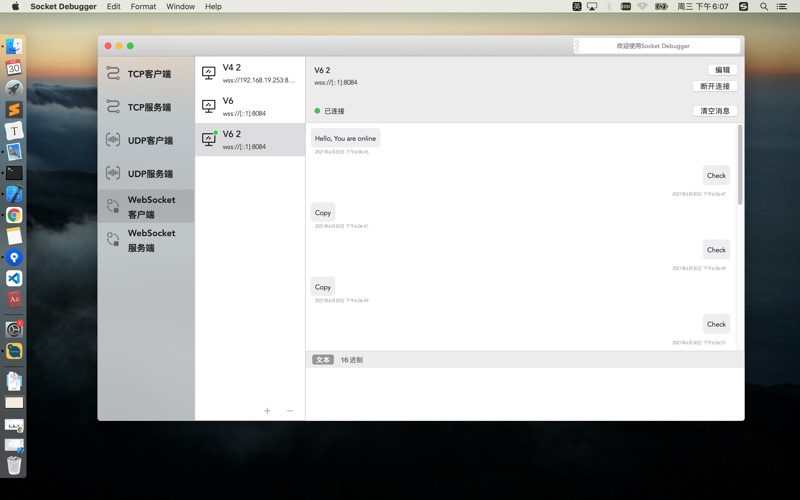Open Xcode from the dock
This screenshot has height=500, width=800.
14,194
